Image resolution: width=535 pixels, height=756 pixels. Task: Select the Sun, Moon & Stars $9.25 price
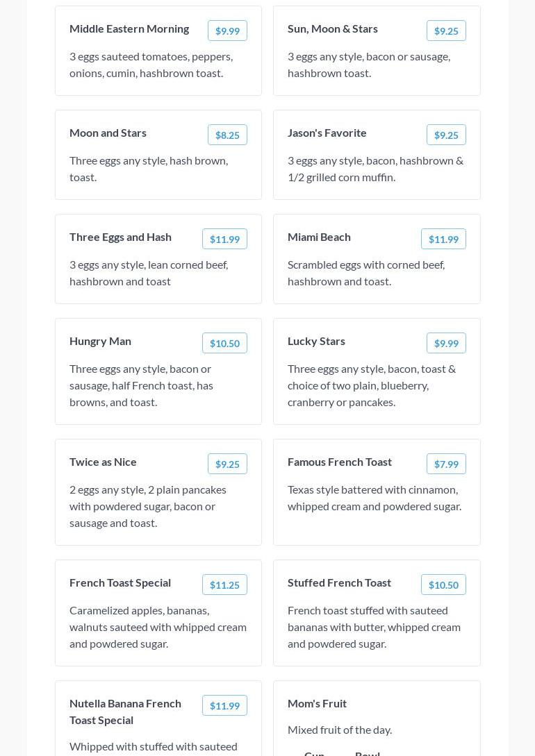pos(446,31)
